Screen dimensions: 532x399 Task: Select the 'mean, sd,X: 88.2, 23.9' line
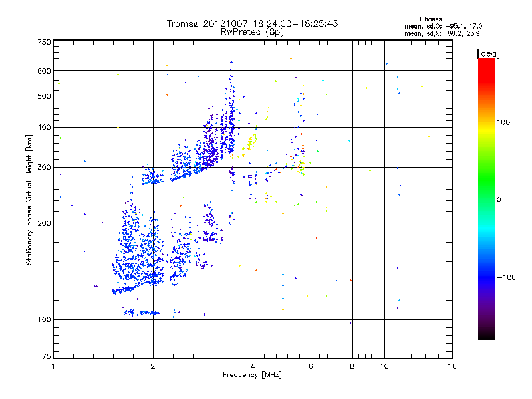pyautogui.click(x=442, y=33)
